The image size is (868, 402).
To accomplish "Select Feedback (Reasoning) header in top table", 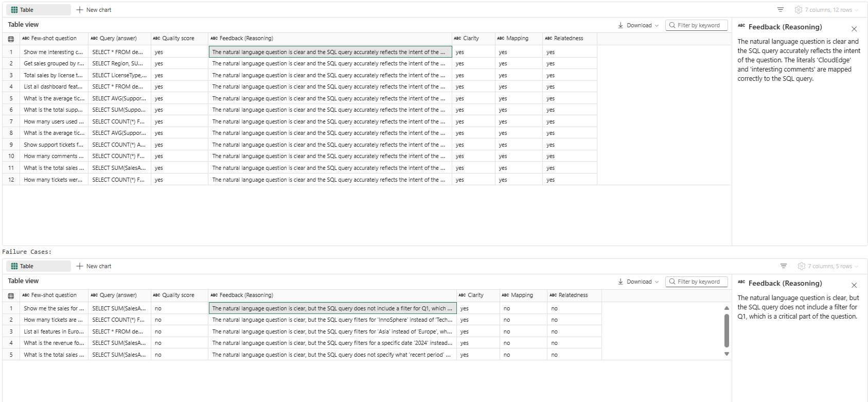I will 330,39.
